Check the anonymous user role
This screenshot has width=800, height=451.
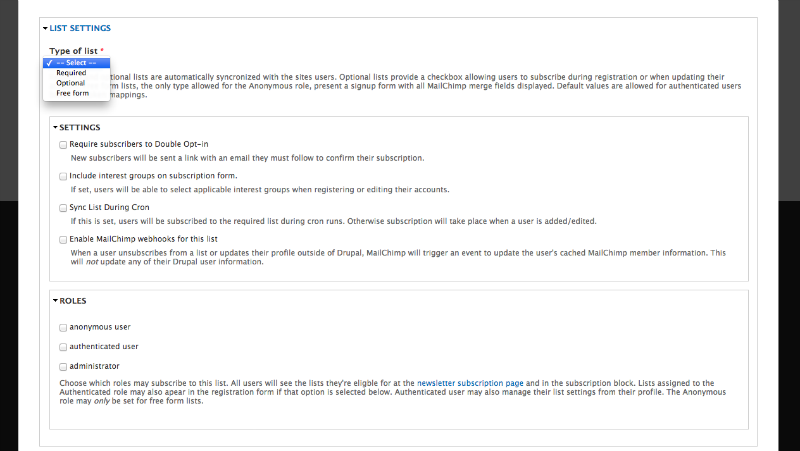(63, 328)
